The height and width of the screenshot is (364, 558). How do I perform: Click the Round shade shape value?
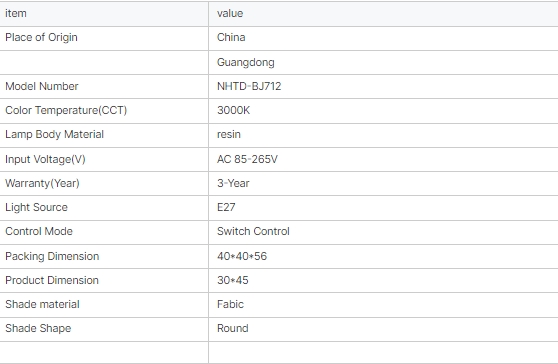pyautogui.click(x=233, y=328)
